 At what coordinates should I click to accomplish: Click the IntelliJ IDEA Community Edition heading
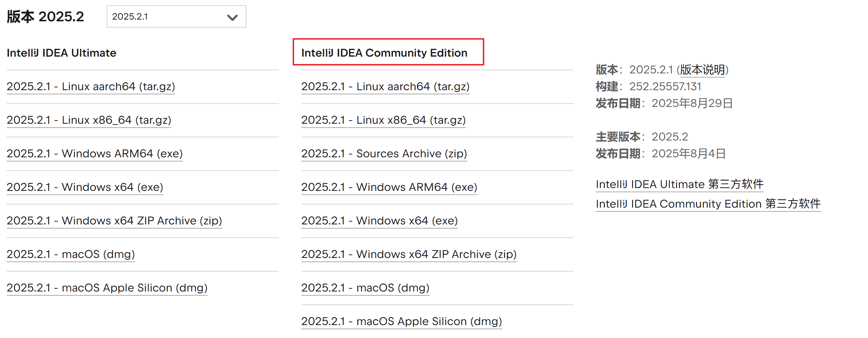tap(384, 53)
